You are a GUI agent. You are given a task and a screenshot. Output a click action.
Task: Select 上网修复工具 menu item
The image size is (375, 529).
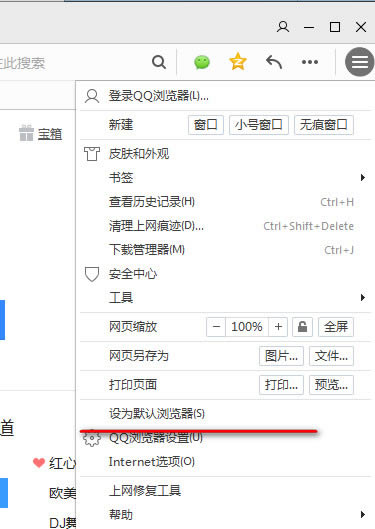pyautogui.click(x=225, y=491)
